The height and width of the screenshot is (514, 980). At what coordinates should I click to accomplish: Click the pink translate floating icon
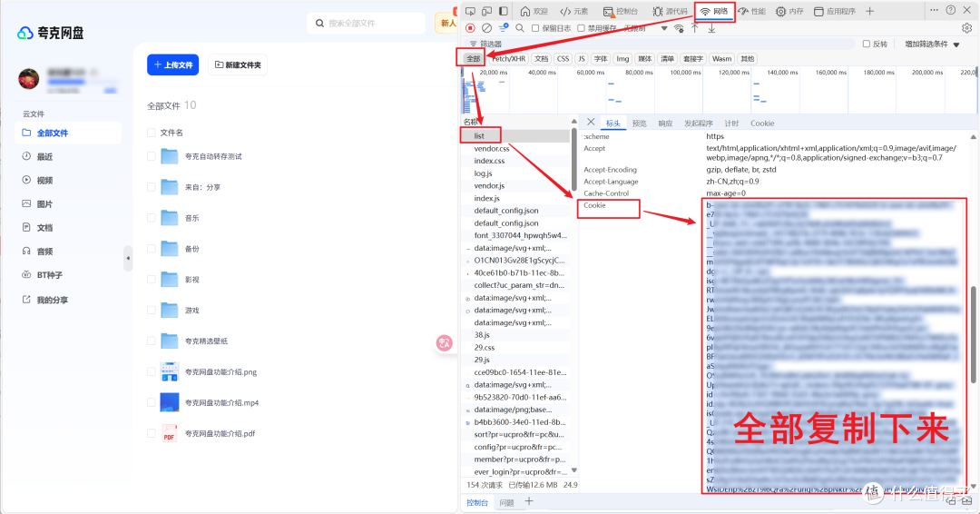[445, 342]
